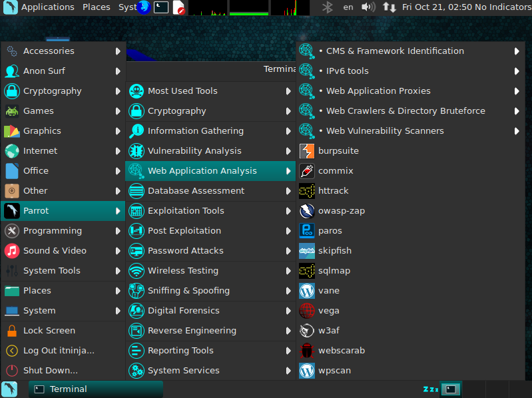Expand CMS & Framework Identification submenu arrow
The height and width of the screenshot is (398, 532).
point(517,51)
